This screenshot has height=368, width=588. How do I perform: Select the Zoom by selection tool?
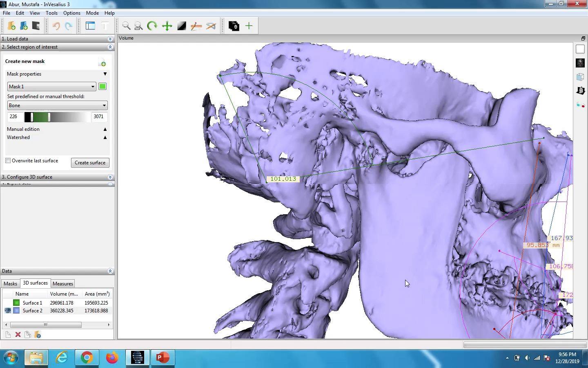pyautogui.click(x=139, y=26)
